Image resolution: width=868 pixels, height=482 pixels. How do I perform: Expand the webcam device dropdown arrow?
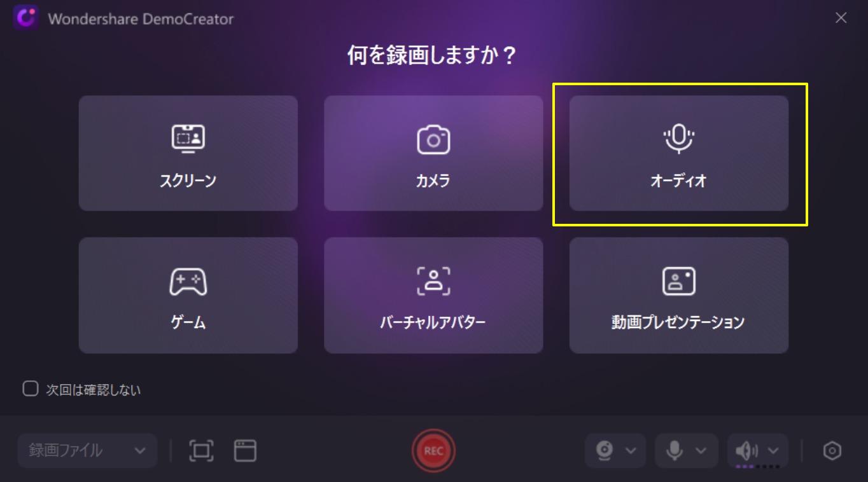point(631,451)
